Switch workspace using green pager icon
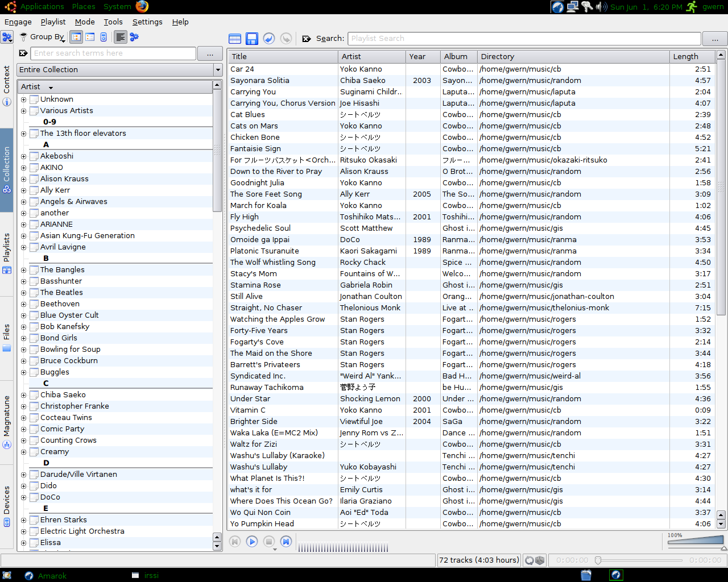Viewport: 728px width, 582px height. (x=616, y=575)
